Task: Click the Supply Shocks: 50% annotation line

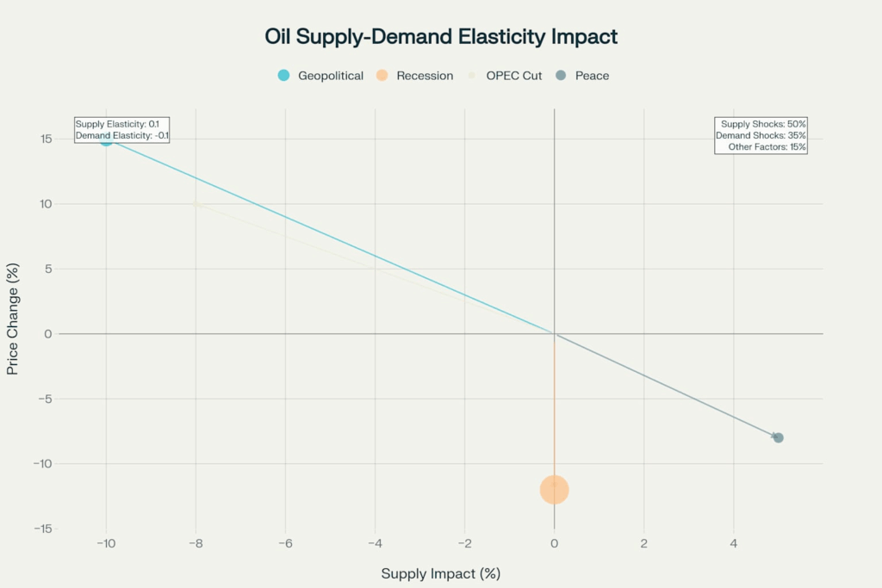Action: click(763, 124)
